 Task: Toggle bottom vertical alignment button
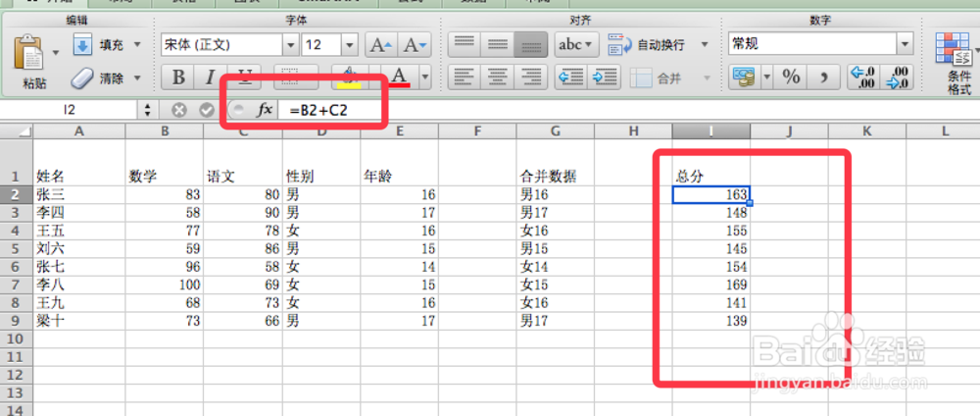[x=530, y=45]
